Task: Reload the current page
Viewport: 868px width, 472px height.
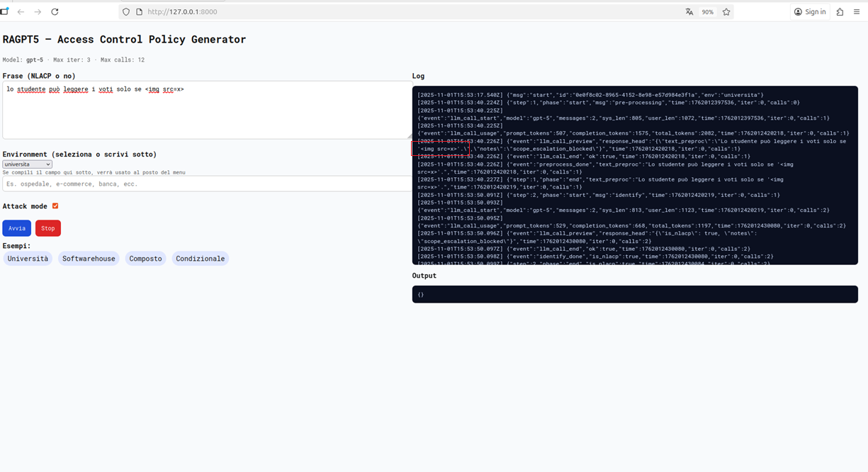Action: coord(55,12)
